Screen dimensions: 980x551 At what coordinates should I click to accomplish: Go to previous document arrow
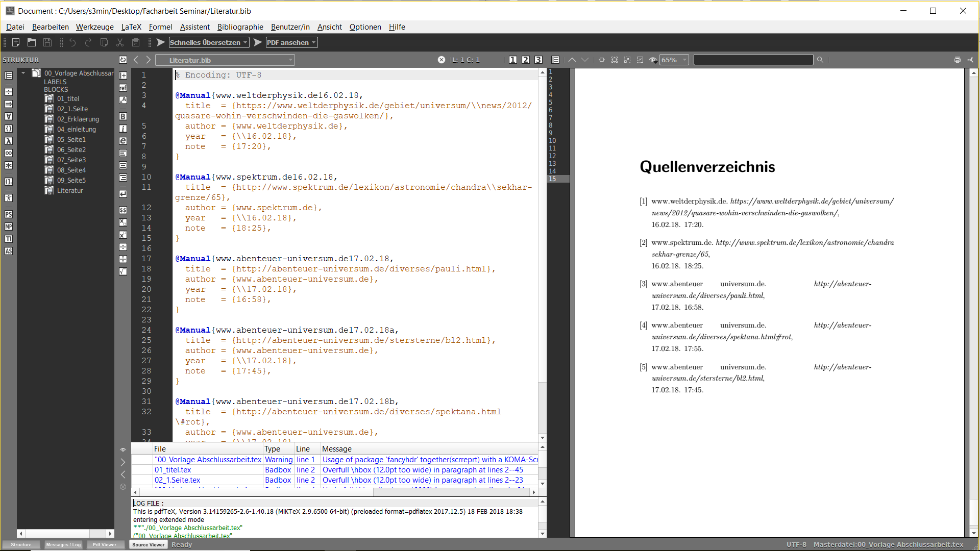coord(136,60)
